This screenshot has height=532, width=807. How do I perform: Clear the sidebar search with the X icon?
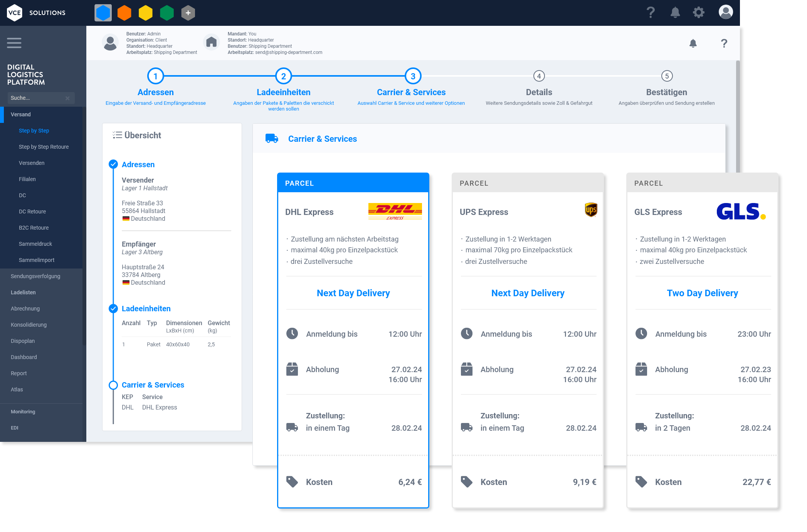point(67,98)
